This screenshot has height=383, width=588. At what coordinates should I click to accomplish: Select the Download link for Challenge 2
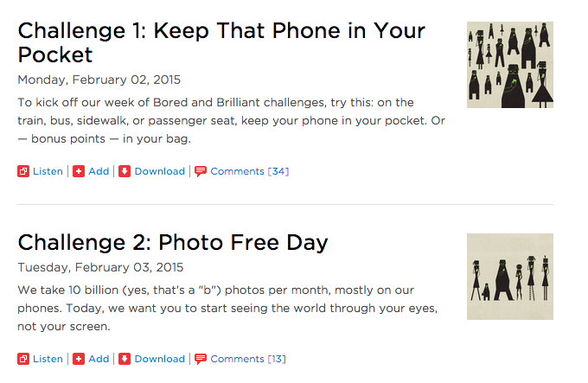pos(160,359)
